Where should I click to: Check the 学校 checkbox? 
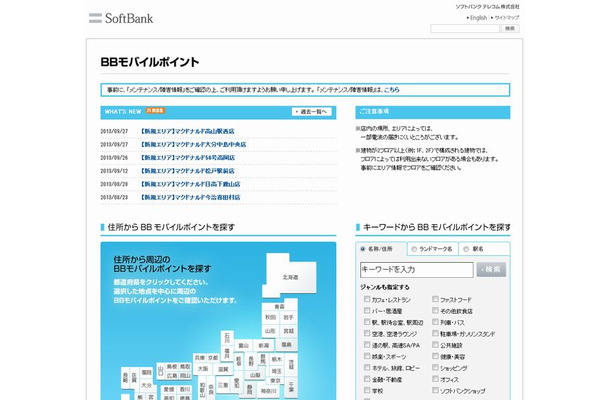[x=367, y=390]
